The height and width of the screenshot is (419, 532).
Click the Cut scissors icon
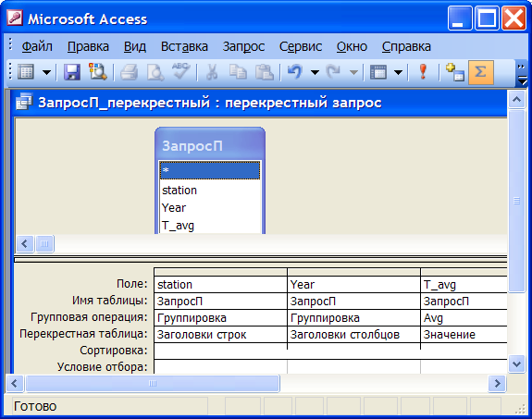[x=212, y=72]
